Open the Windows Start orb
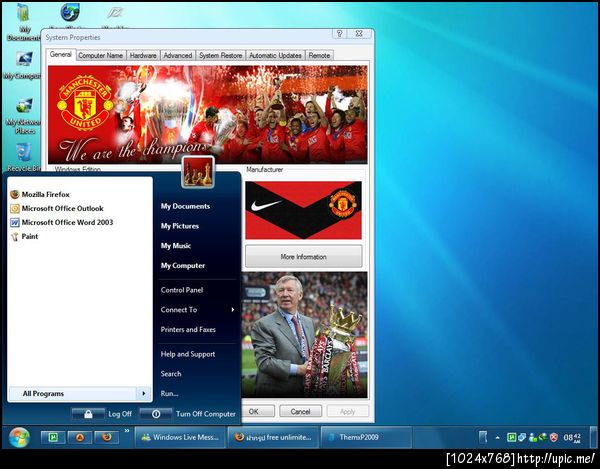Image resolution: width=600 pixels, height=469 pixels. [19, 437]
